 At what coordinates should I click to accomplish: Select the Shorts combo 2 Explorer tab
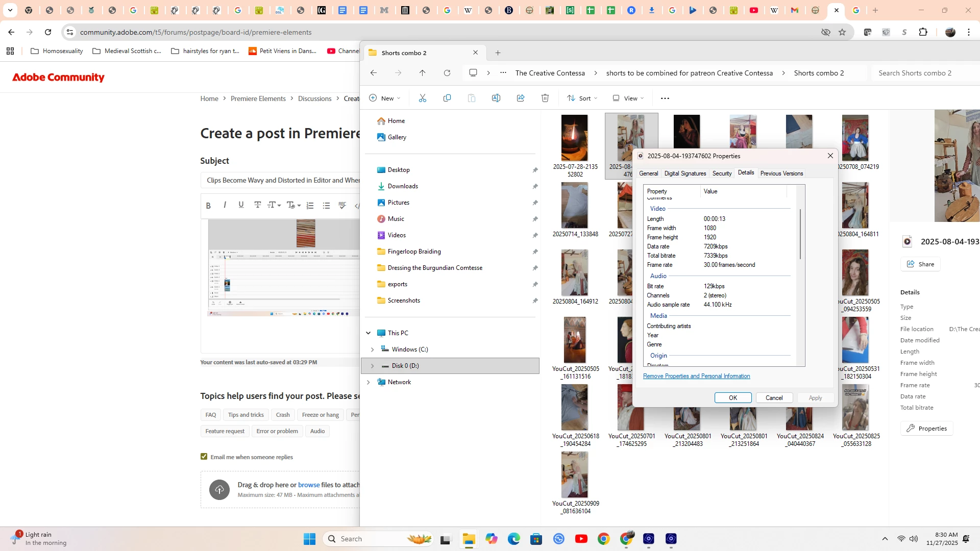(x=424, y=53)
